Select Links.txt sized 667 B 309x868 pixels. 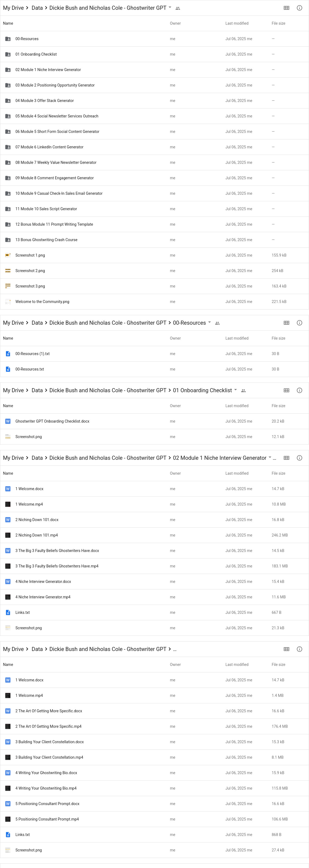[22, 612]
